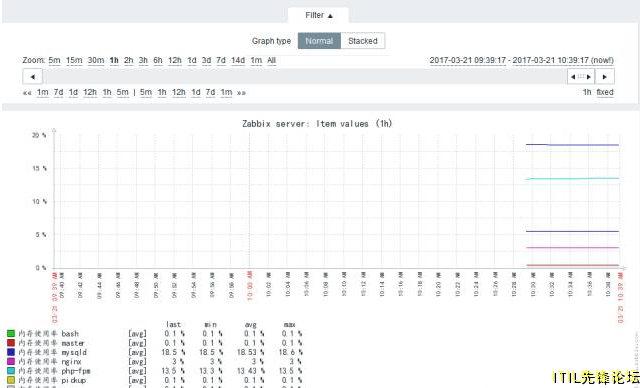This screenshot has height=388, width=640.
Task: Click the blue mysqld legend swatch
Action: click(11, 352)
